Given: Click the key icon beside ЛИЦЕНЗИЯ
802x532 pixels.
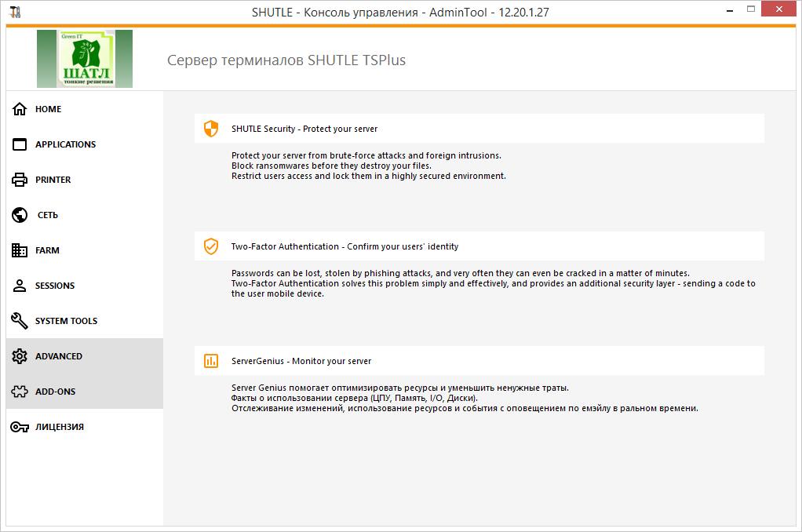Looking at the screenshot, I should click(20, 427).
